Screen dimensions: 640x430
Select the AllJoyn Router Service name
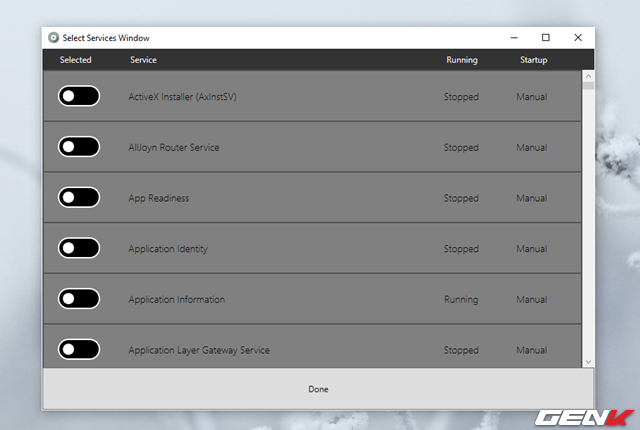pyautogui.click(x=174, y=147)
